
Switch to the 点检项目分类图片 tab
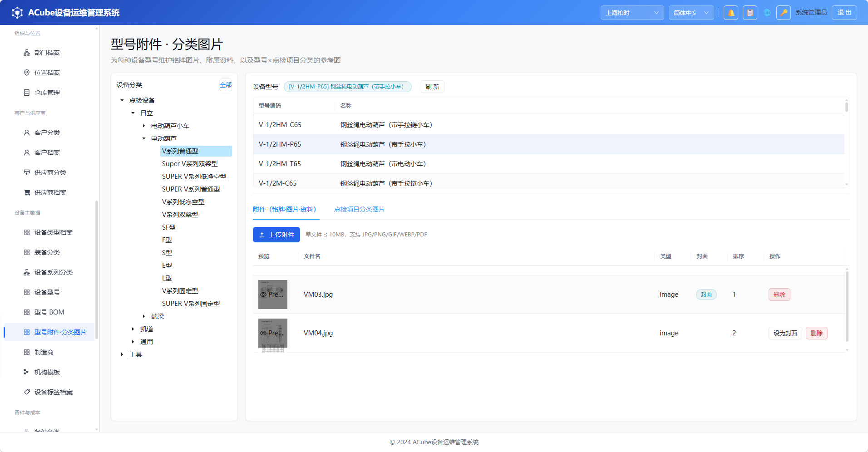click(360, 209)
